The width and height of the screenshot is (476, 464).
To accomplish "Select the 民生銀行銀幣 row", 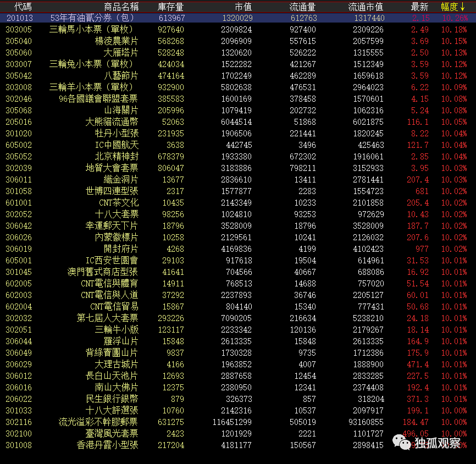I will coord(238,399).
